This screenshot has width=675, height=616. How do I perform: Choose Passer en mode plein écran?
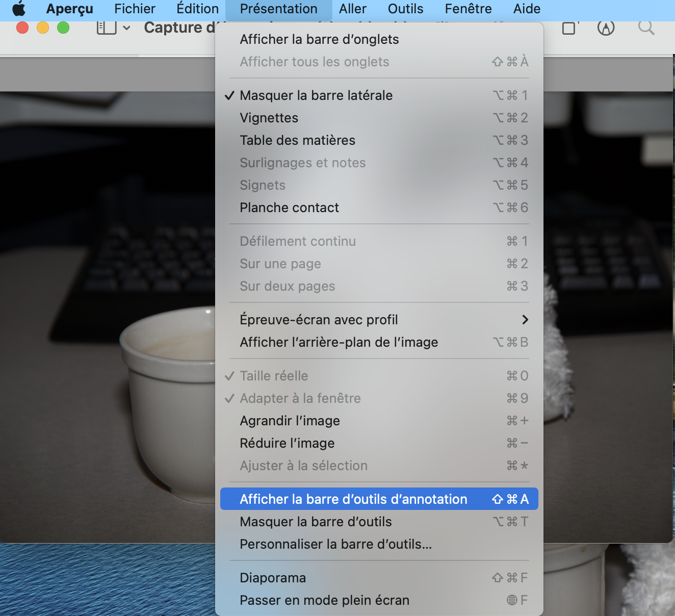(x=379, y=600)
